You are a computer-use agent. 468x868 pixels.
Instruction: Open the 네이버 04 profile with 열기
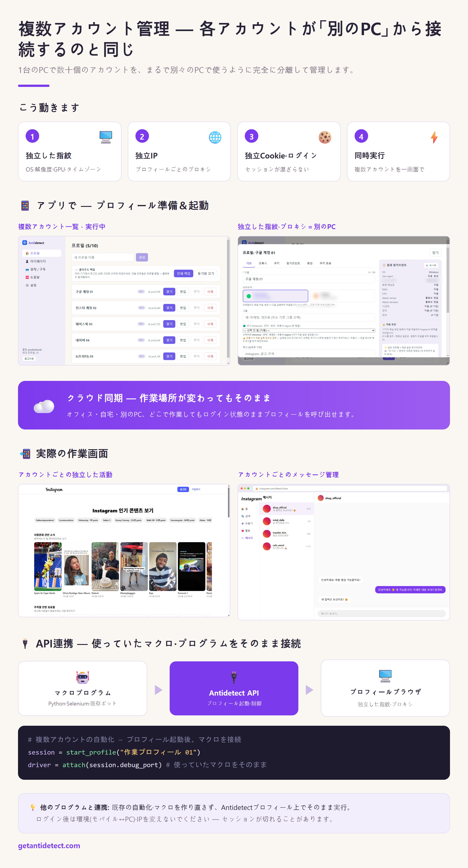pos(169,340)
